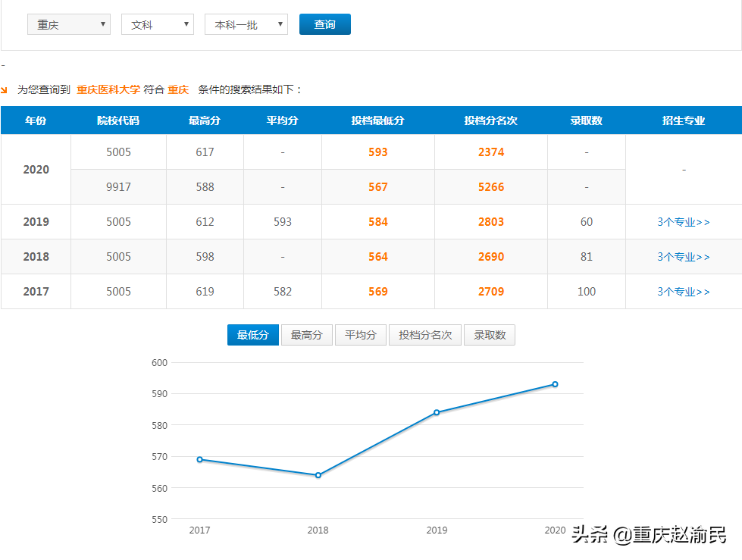Image resolution: width=742 pixels, height=560 pixels.
Task: Open the 重庆 province dropdown
Action: tap(68, 23)
